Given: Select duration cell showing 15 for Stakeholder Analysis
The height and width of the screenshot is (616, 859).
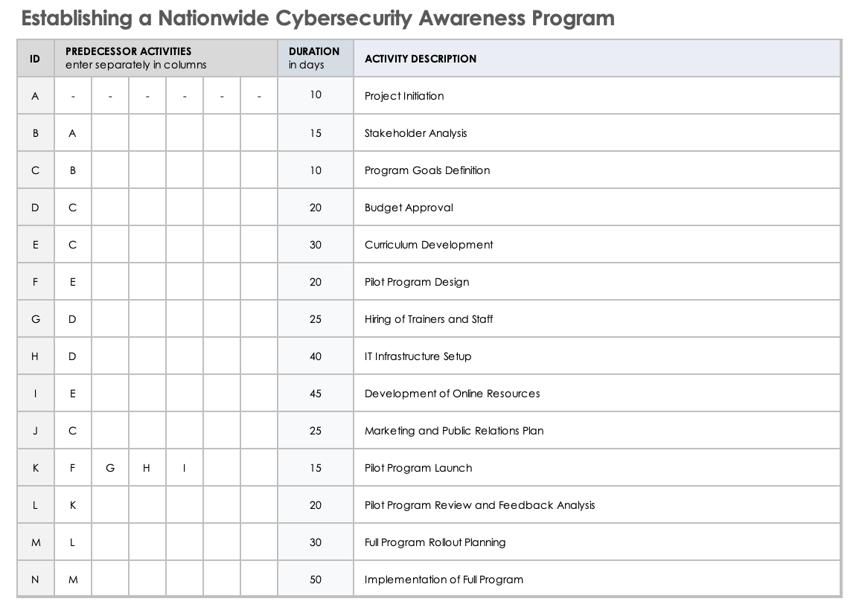Looking at the screenshot, I should tap(316, 133).
